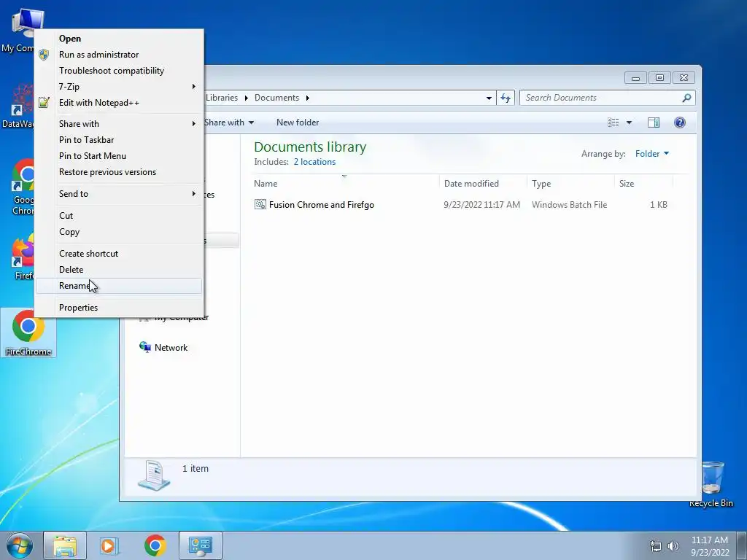
Task: Select the FireChrome desktop icon
Action: point(28,332)
